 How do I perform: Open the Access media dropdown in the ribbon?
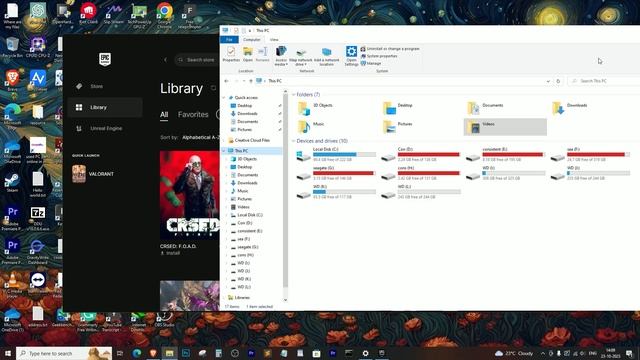click(x=281, y=56)
